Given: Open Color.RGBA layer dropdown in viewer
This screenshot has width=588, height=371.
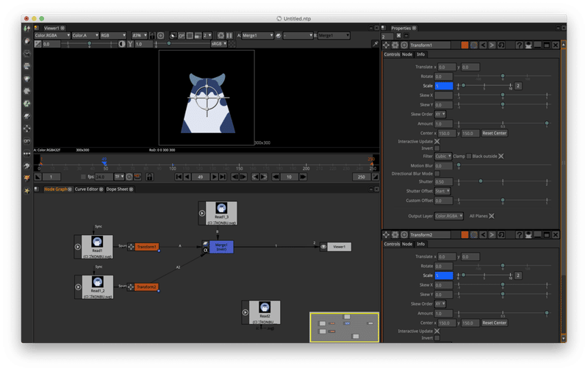Looking at the screenshot, I should [52, 35].
